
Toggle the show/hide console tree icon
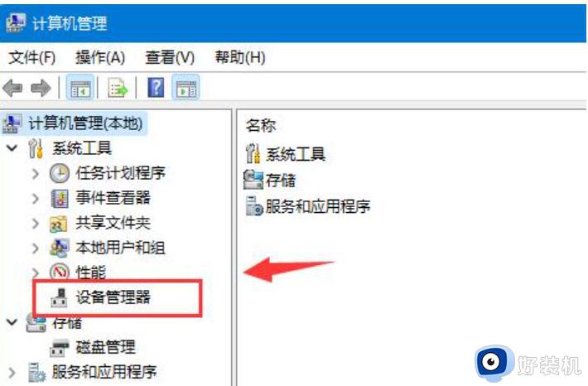click(x=80, y=88)
